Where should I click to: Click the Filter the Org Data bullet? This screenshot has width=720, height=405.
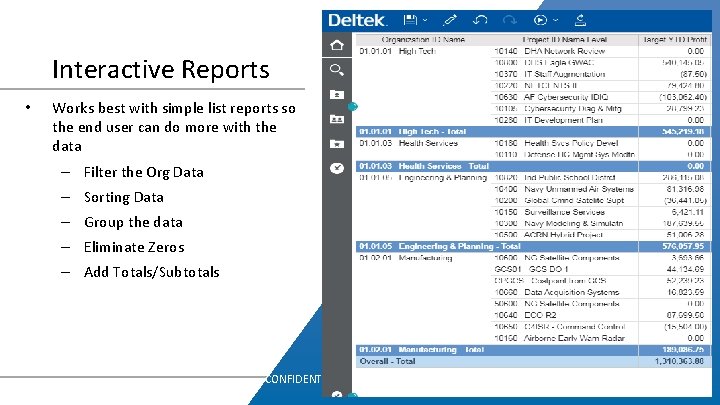pos(144,172)
